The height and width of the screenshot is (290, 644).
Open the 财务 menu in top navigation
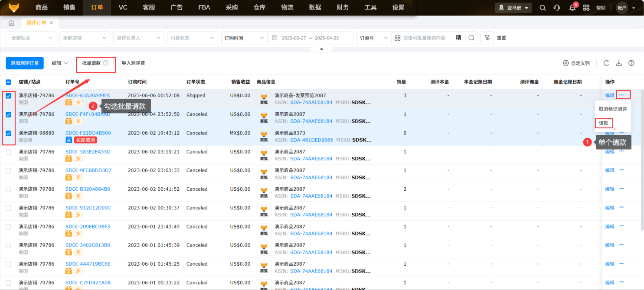pyautogui.click(x=343, y=7)
